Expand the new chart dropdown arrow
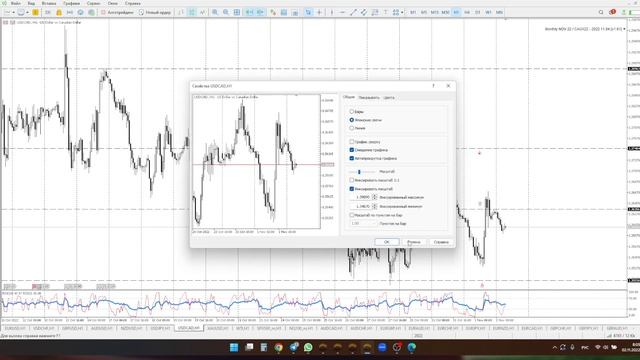Viewport: 640px width, 360px height. pyautogui.click(x=13, y=12)
